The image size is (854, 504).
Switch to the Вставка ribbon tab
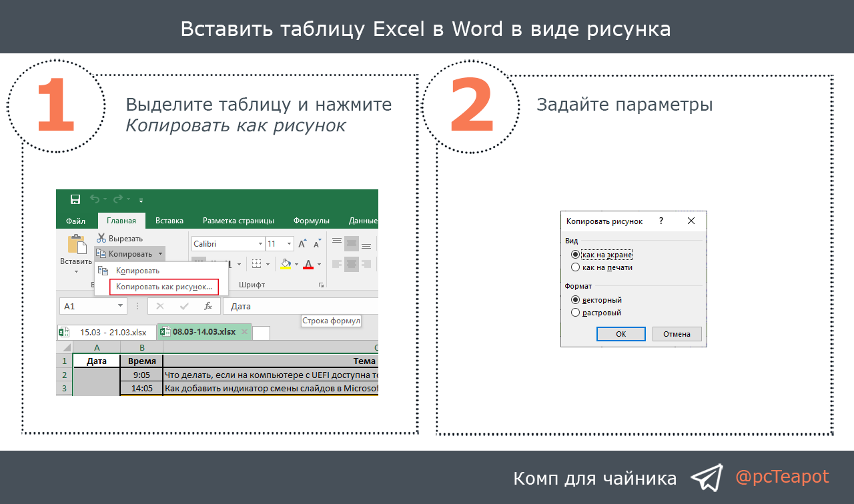[169, 221]
